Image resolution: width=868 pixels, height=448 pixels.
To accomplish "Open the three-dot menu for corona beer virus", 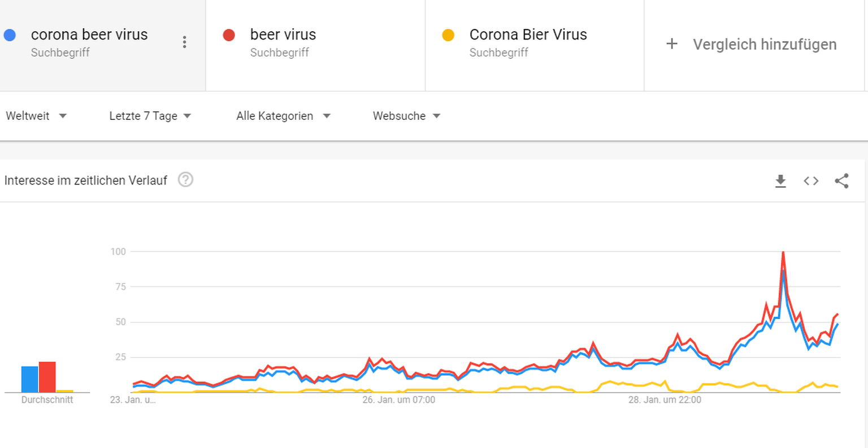I will [184, 42].
